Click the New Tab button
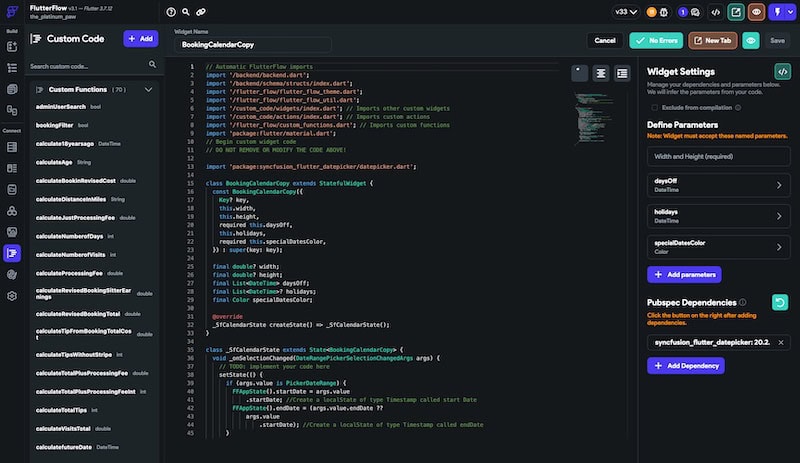 [x=713, y=40]
